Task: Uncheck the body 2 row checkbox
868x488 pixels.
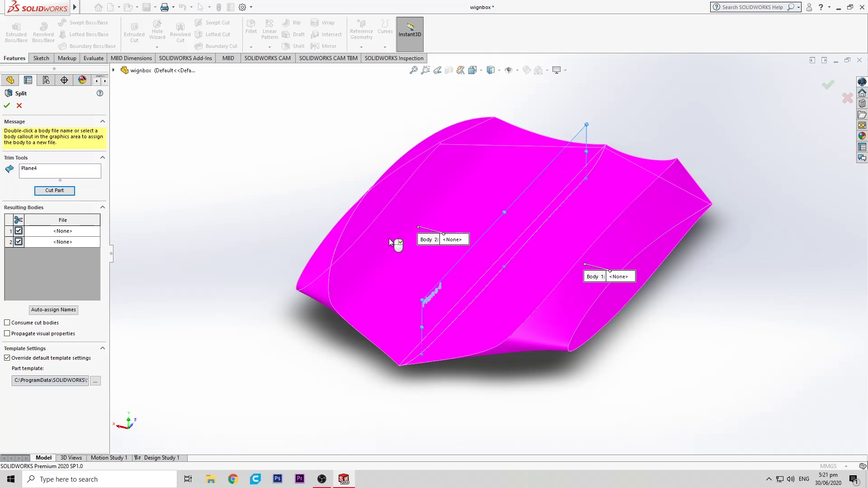Action: click(x=19, y=242)
